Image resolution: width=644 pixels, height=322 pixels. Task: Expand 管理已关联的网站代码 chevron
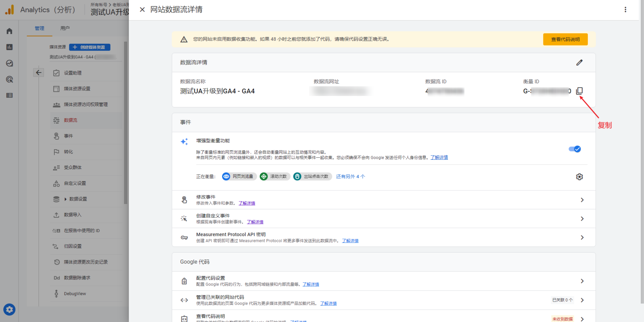tap(582, 300)
